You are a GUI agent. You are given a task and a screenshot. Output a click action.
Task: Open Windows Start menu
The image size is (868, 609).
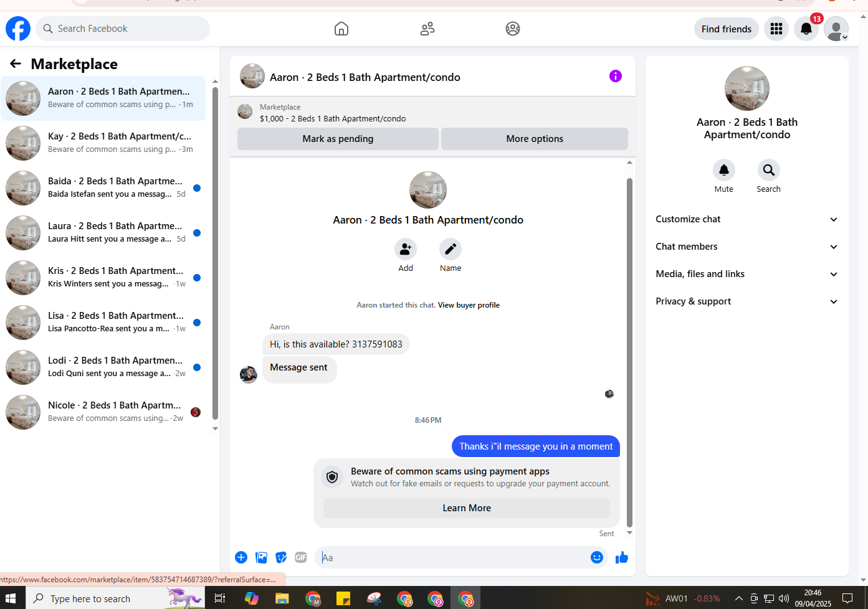click(12, 598)
